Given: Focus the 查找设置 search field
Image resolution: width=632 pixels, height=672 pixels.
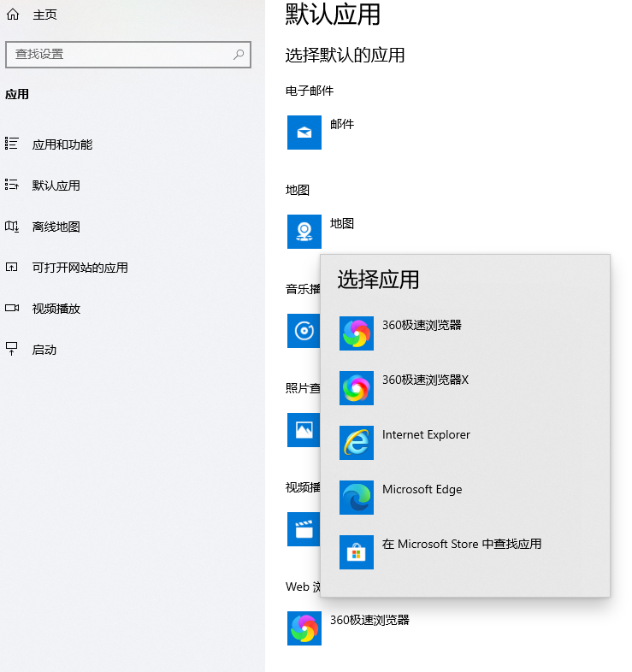Looking at the screenshot, I should coord(128,55).
